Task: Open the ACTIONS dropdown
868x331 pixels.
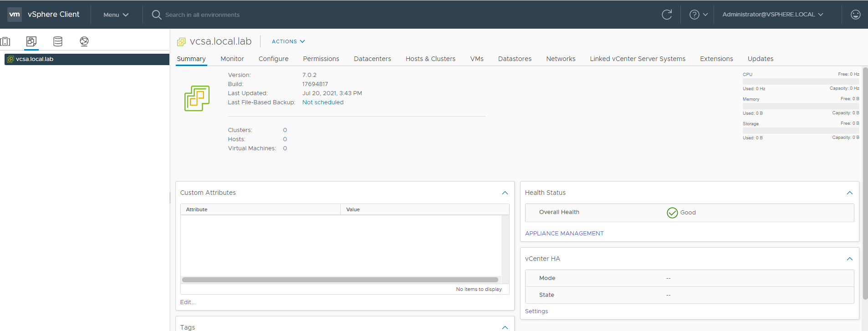Action: pyautogui.click(x=288, y=41)
